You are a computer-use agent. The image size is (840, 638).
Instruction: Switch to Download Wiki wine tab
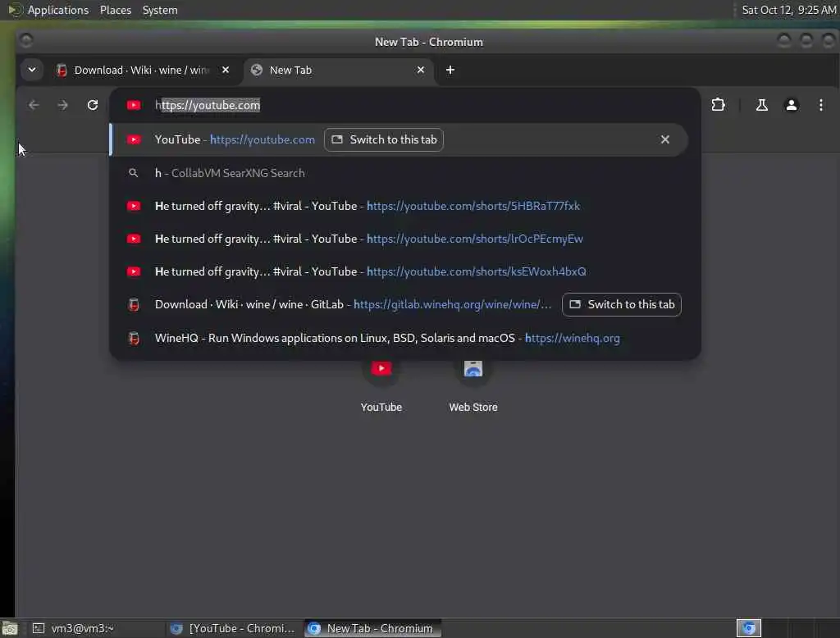(x=142, y=71)
